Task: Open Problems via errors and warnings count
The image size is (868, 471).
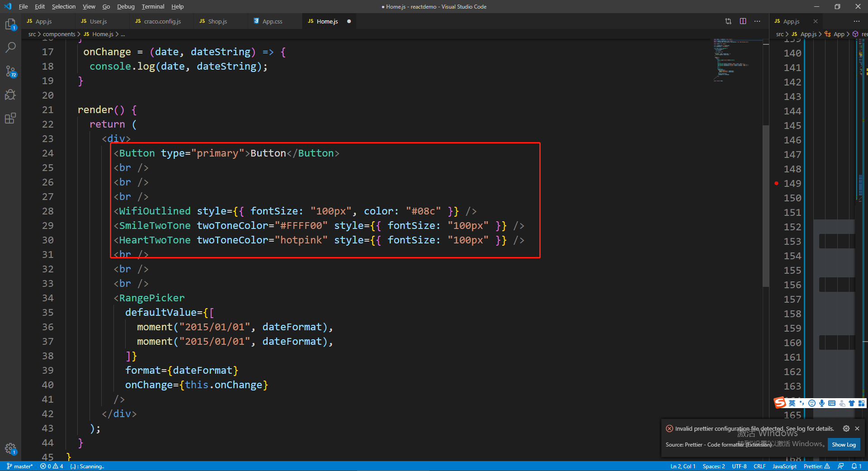Action: tap(52, 466)
